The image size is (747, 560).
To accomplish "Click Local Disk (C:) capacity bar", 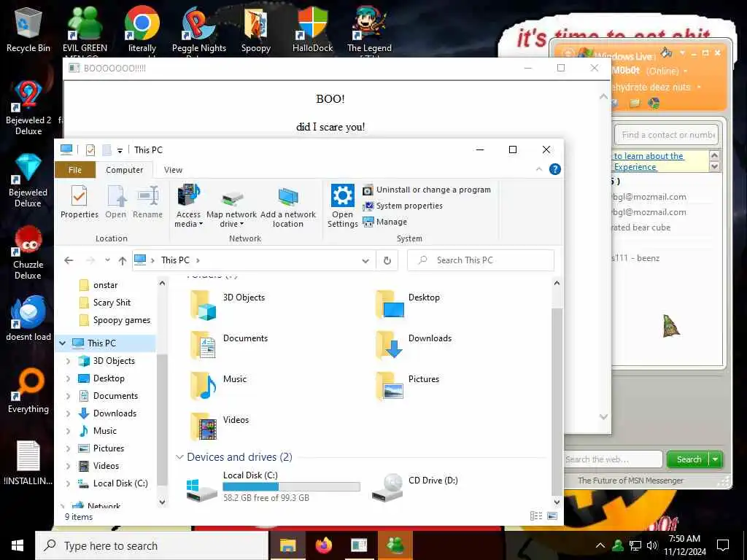I will 291,486.
